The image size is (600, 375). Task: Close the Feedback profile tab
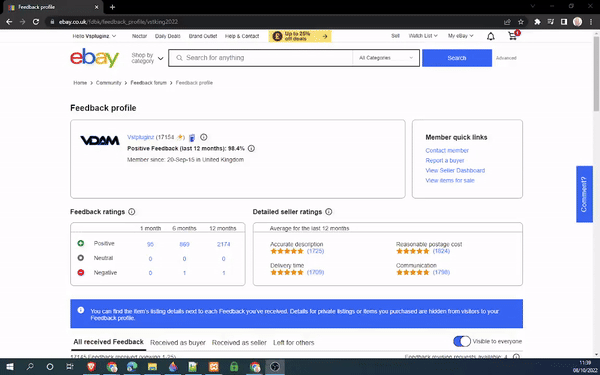96,7
